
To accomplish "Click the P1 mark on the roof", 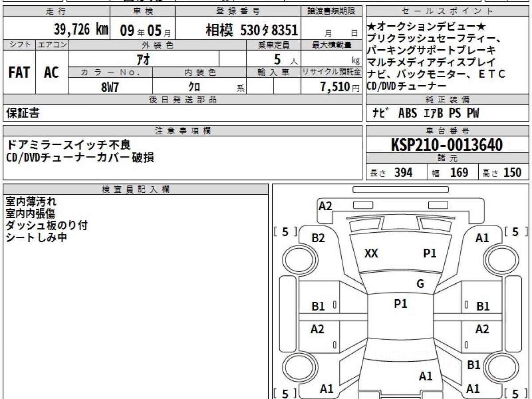I will coord(401,304).
